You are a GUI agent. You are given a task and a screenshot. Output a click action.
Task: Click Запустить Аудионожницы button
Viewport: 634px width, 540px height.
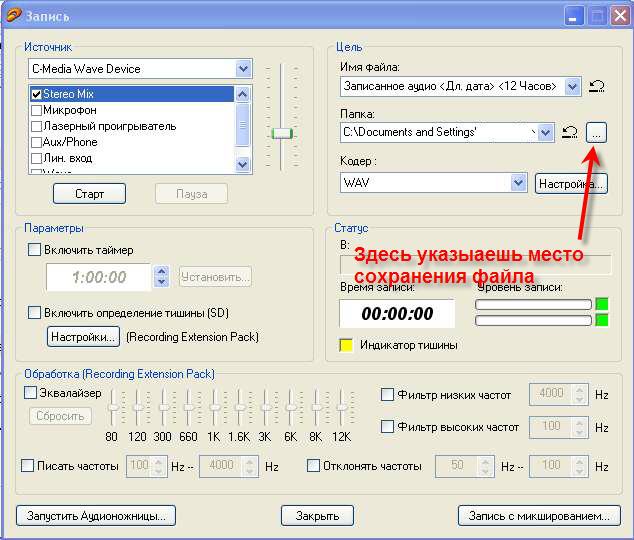(x=96, y=516)
